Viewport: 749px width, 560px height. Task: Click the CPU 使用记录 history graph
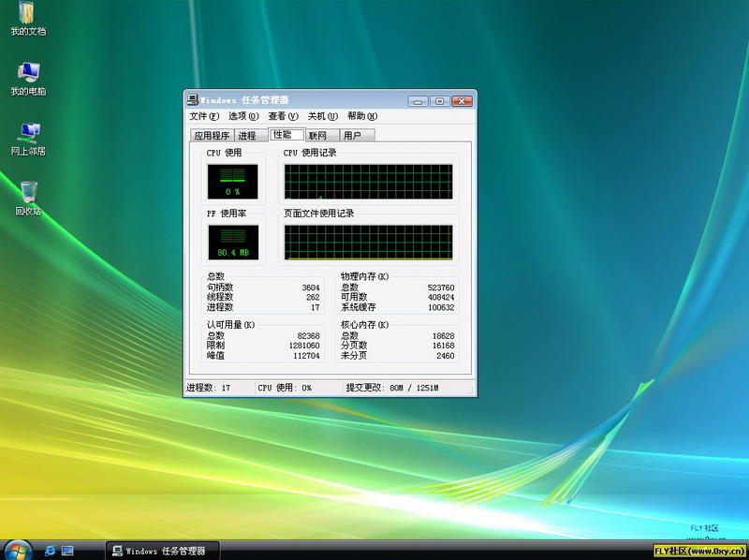click(x=368, y=182)
